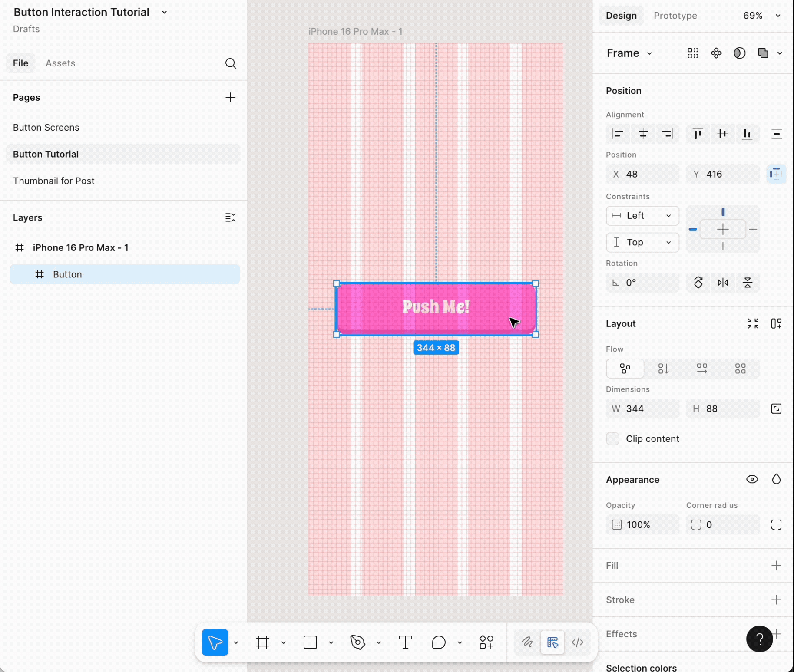Switch to the Assets tab
Image resolution: width=794 pixels, height=672 pixels.
tap(60, 63)
